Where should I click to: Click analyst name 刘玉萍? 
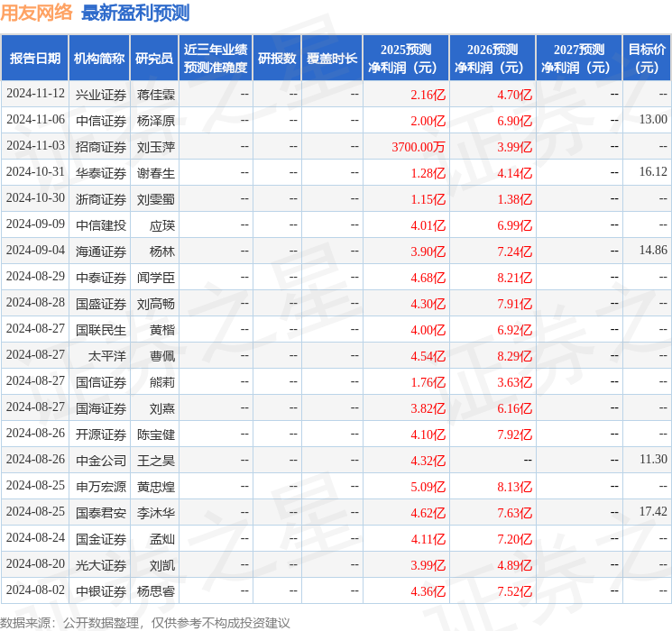click(156, 147)
